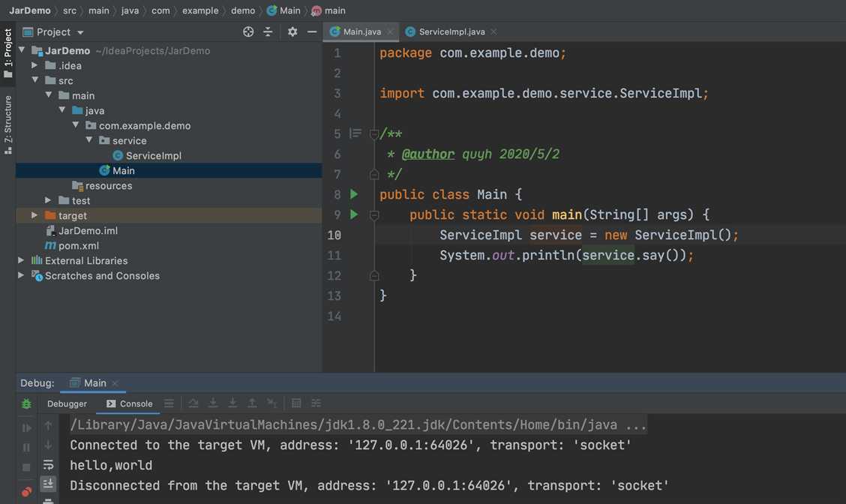Click JarDemo in the breadcrumb bar
The width and height of the screenshot is (846, 504).
[x=30, y=10]
